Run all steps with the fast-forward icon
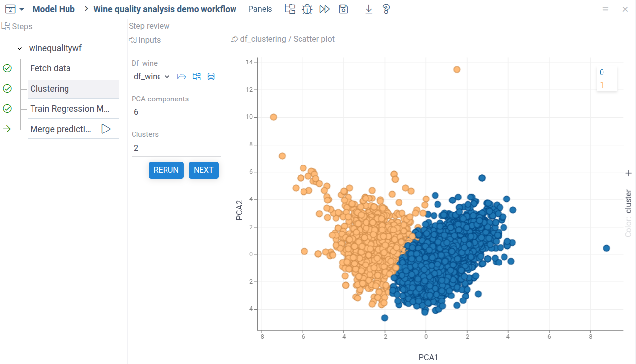This screenshot has height=364, width=636. [x=325, y=9]
